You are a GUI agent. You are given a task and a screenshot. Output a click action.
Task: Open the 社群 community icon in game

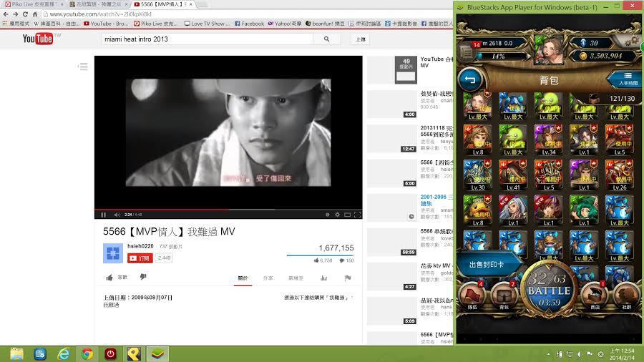coord(626,295)
